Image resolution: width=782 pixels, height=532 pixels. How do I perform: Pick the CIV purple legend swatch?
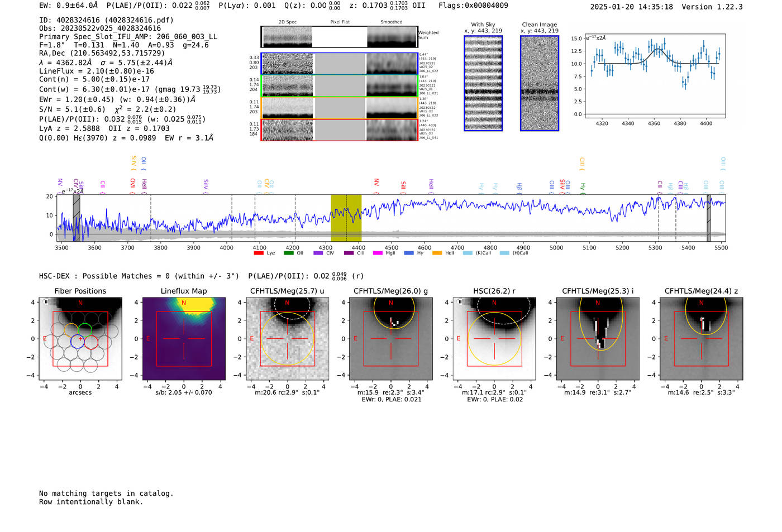(318, 253)
